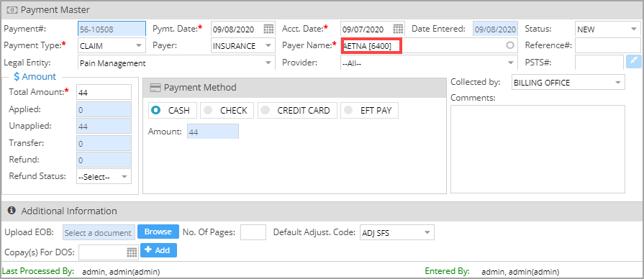Screen dimensions: 644x279
Task: Open the Payment Type dropdown showing CLAIM
Action: [111, 45]
